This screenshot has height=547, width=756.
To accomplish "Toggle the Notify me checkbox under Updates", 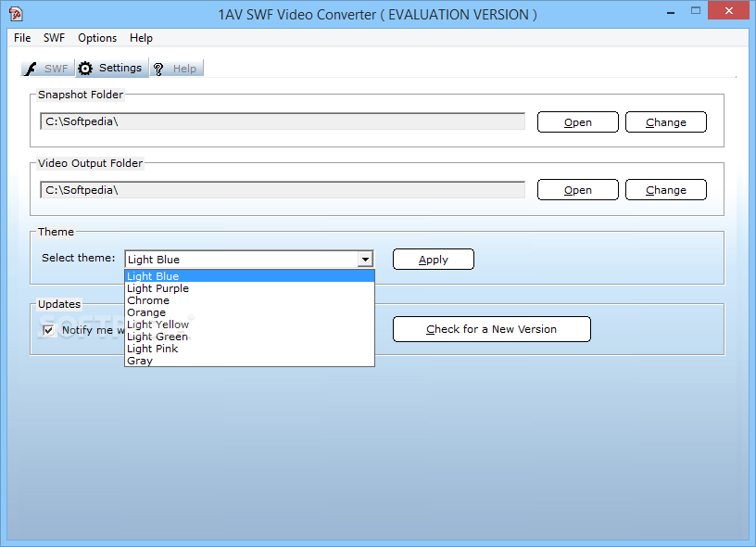I will (x=48, y=330).
